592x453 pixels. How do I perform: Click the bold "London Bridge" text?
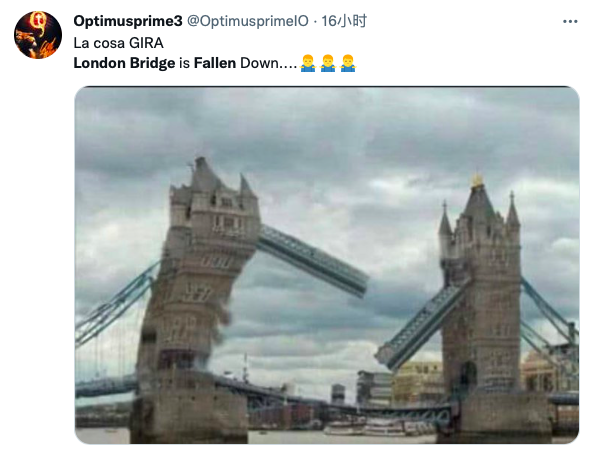(x=124, y=63)
